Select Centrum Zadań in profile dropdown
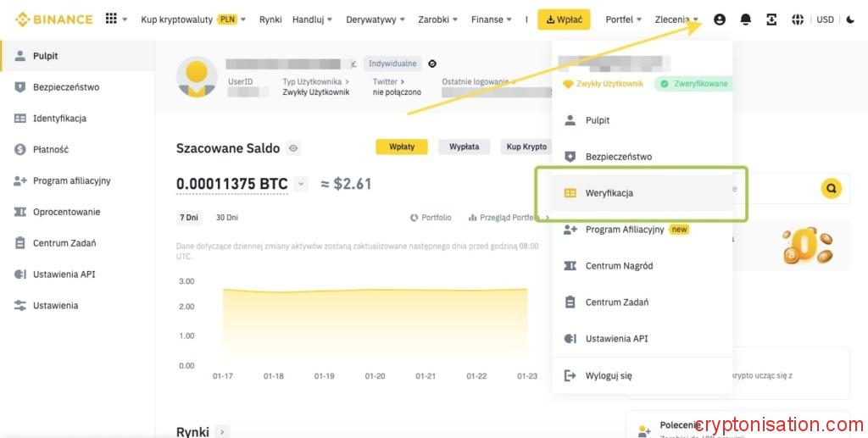Image resolution: width=868 pixels, height=438 pixels. [x=643, y=302]
